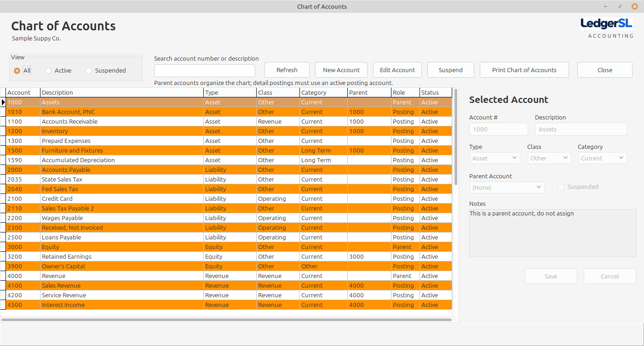Sort by the Type column header
Screen dimensions: 644x346
pyautogui.click(x=230, y=92)
